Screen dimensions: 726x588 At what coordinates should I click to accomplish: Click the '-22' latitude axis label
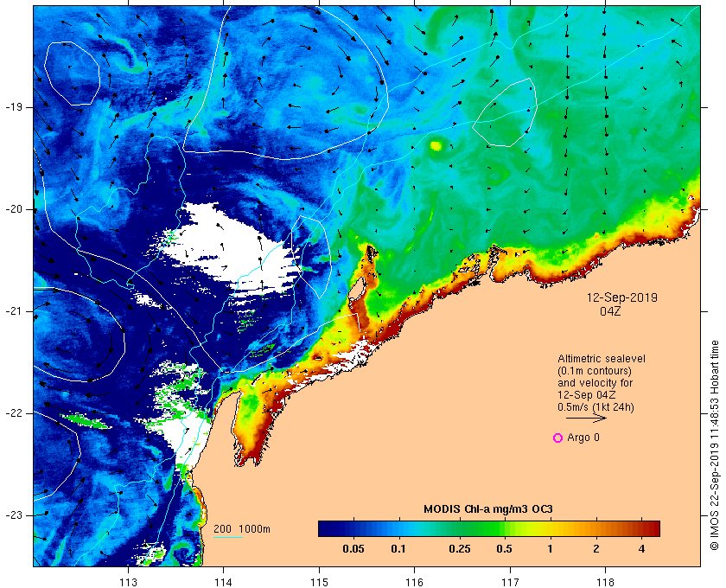coord(14,413)
